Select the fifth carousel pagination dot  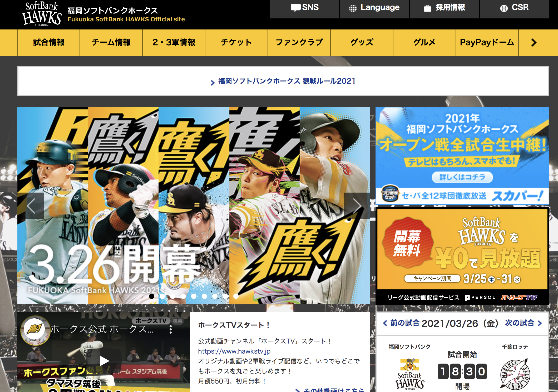pyautogui.click(x=194, y=296)
